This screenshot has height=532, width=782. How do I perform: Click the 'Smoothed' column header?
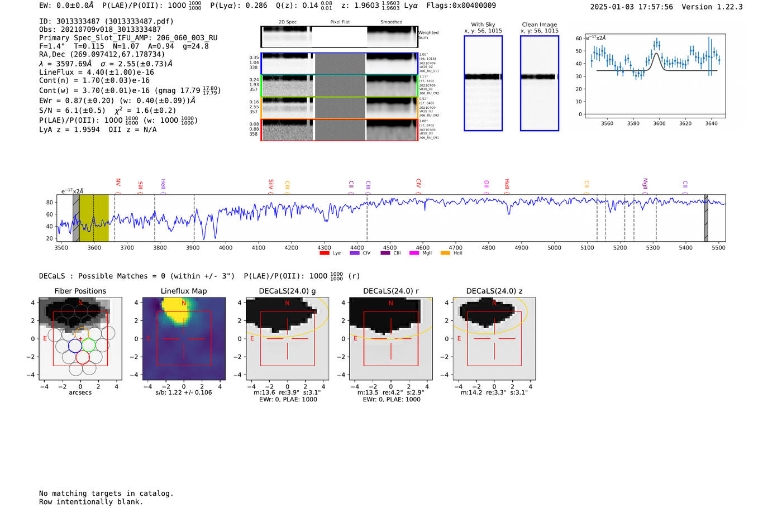click(392, 22)
